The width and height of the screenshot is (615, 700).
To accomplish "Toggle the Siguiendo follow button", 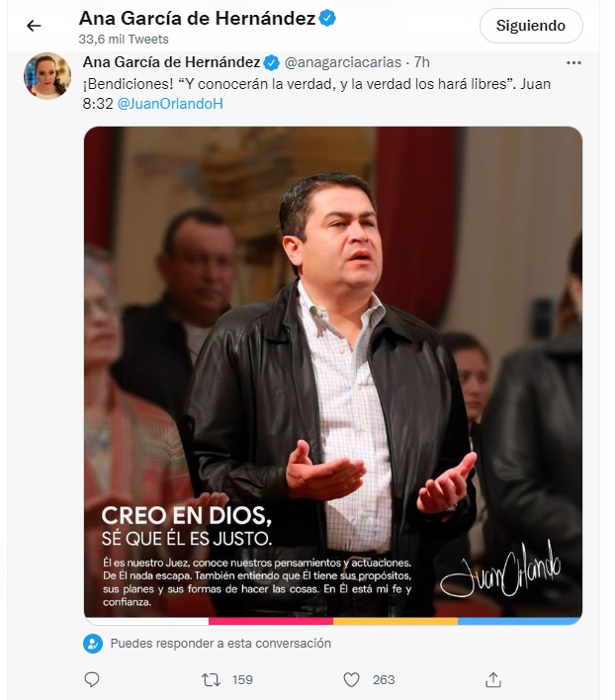I will pyautogui.click(x=531, y=26).
